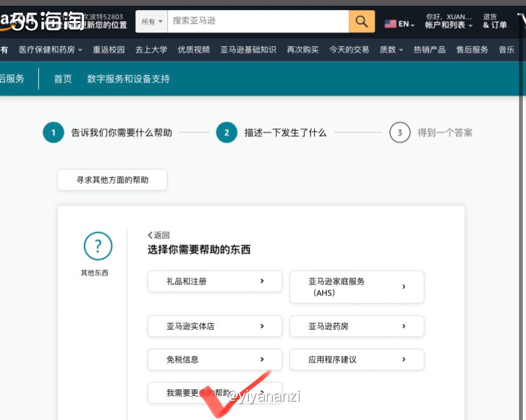Open the 重返校园 nav item

[x=109, y=50]
